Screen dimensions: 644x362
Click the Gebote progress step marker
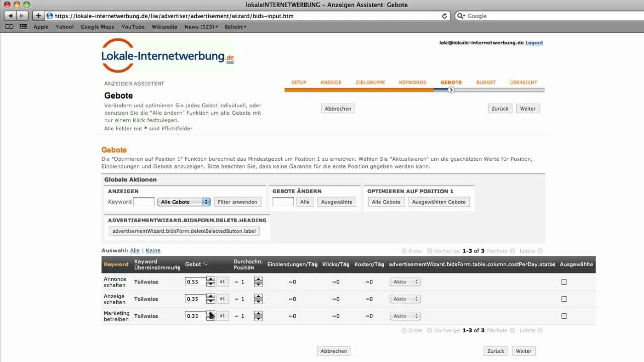(451, 90)
